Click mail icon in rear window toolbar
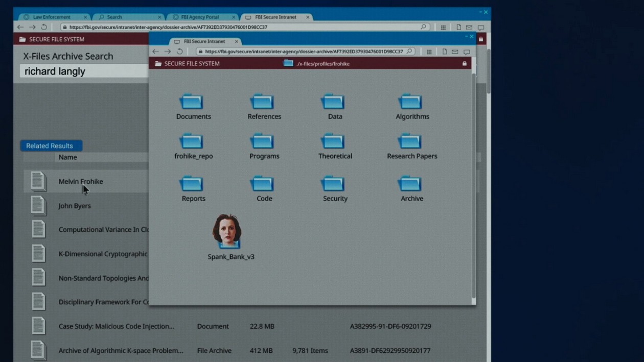Viewport: 644px width, 362px height. [469, 27]
